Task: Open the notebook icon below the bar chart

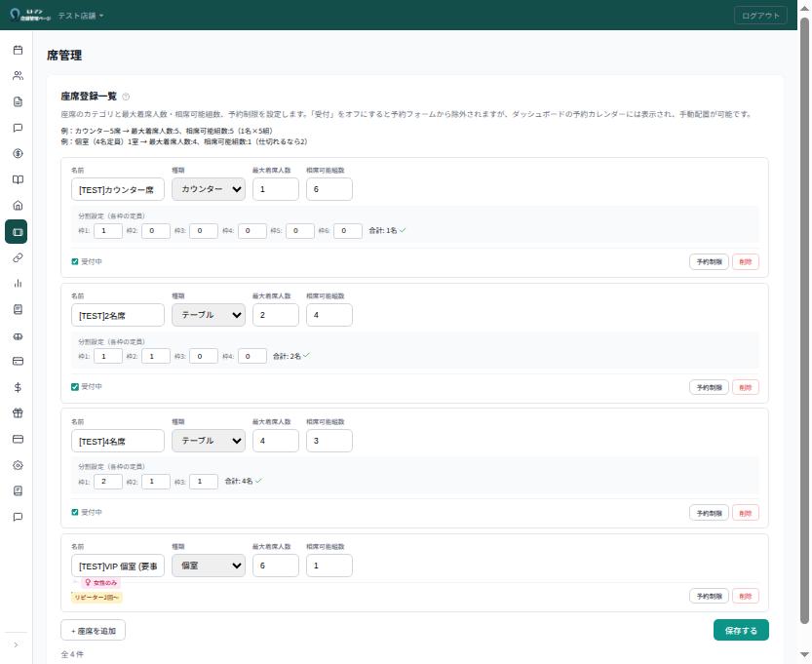Action: pos(18,309)
